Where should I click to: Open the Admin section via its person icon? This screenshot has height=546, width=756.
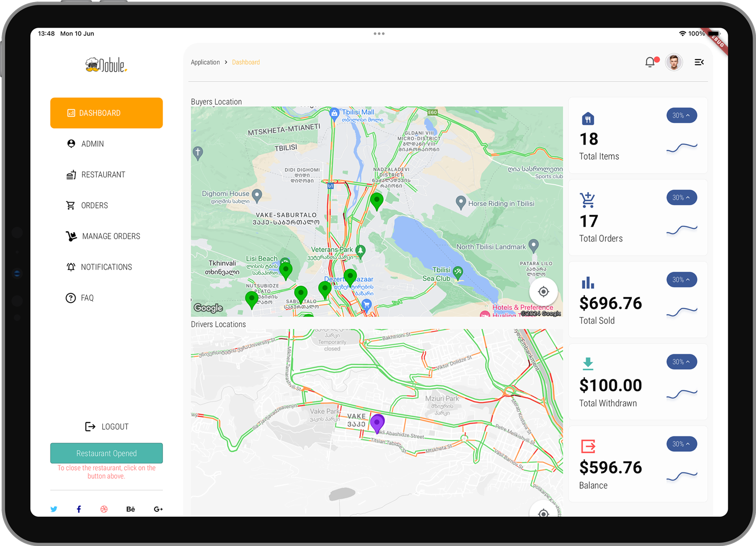pos(71,144)
